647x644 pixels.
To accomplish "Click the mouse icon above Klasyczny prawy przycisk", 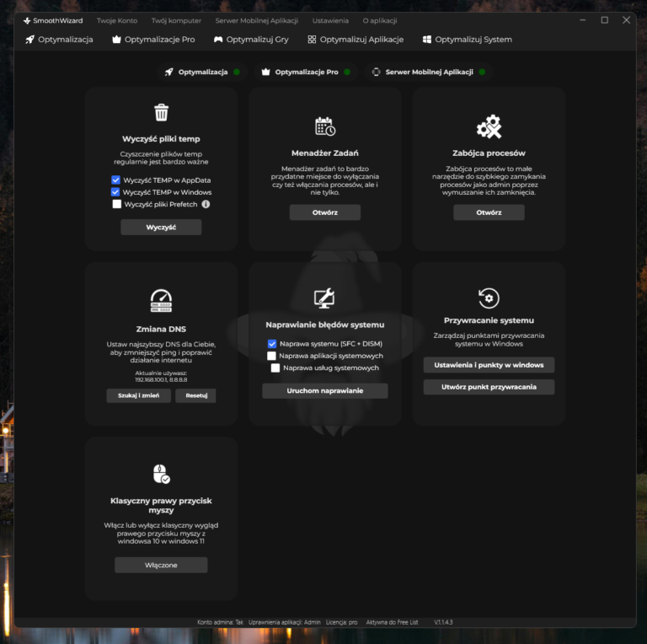I will (x=161, y=474).
